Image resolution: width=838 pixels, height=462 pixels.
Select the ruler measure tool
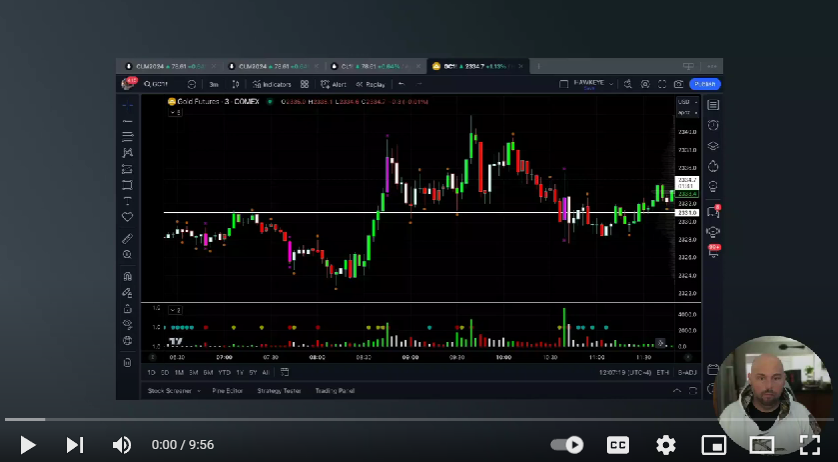coord(127,239)
